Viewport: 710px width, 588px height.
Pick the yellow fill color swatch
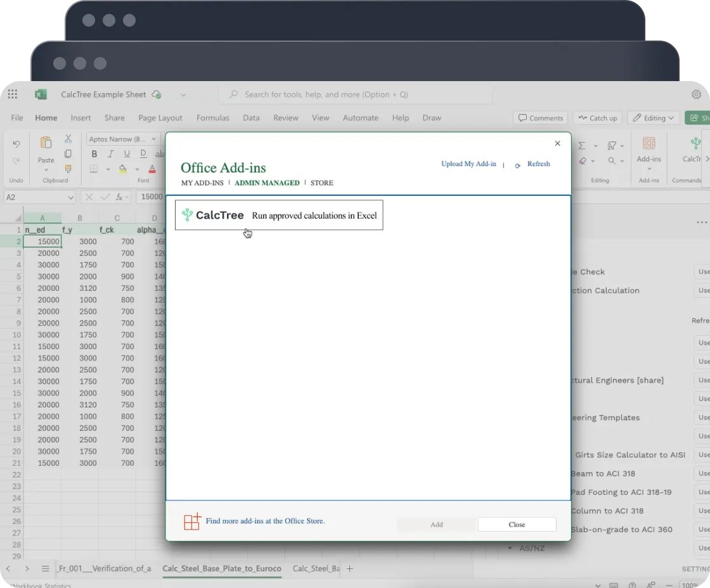[x=123, y=169]
